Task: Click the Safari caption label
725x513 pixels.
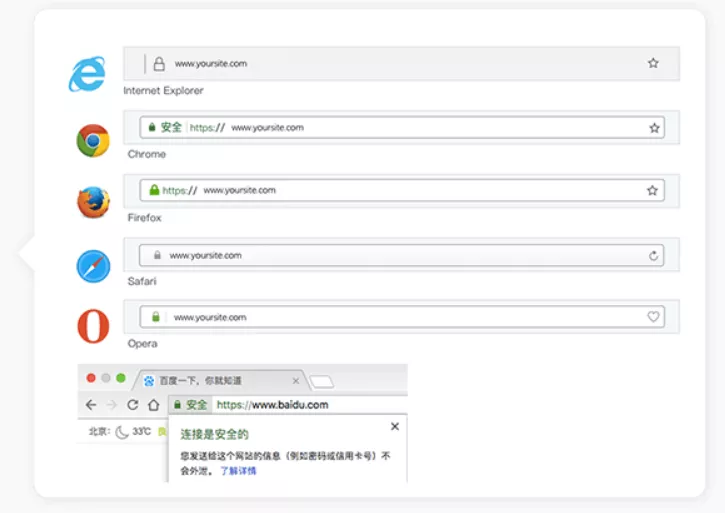Action: click(142, 281)
